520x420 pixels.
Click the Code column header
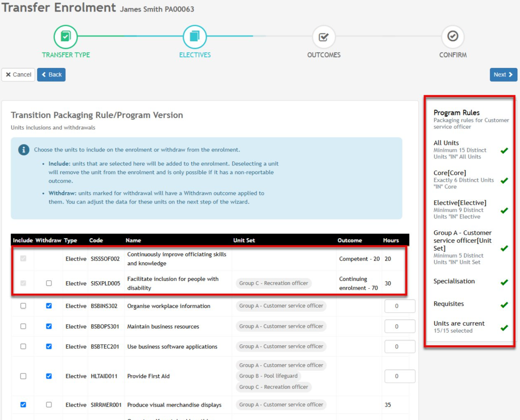(x=96, y=240)
